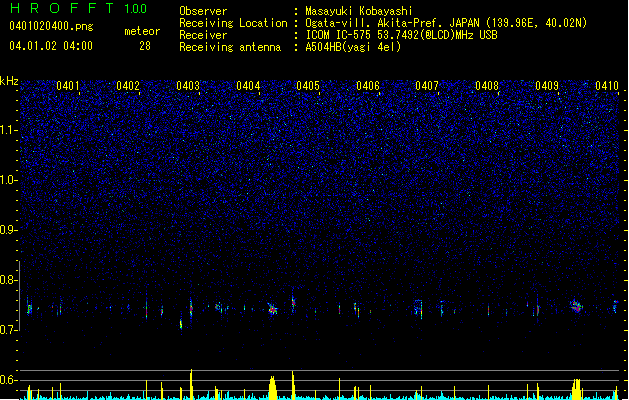Click the 'Receiving Location' field label
This screenshot has height=400, width=629.
(x=233, y=23)
